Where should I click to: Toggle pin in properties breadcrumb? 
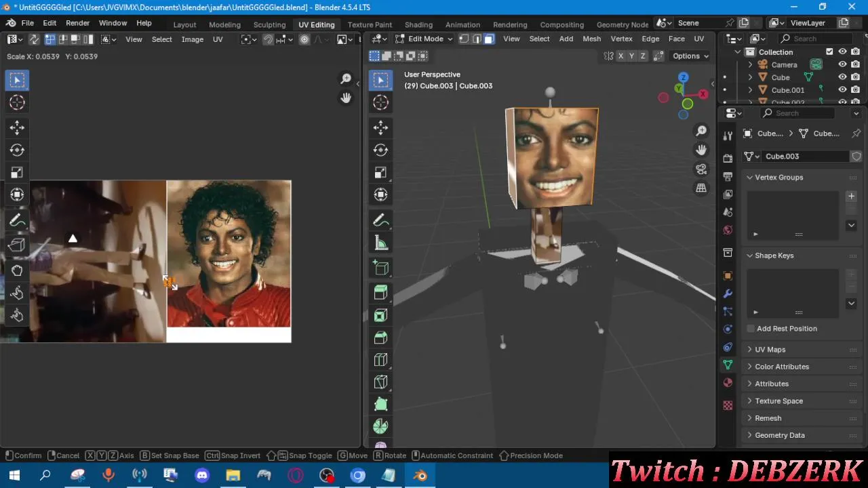(856, 134)
